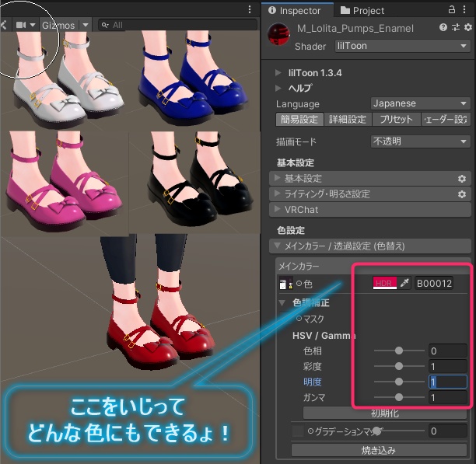Expand the VRChat foldout
The height and width of the screenshot is (464, 476).
[369, 210]
